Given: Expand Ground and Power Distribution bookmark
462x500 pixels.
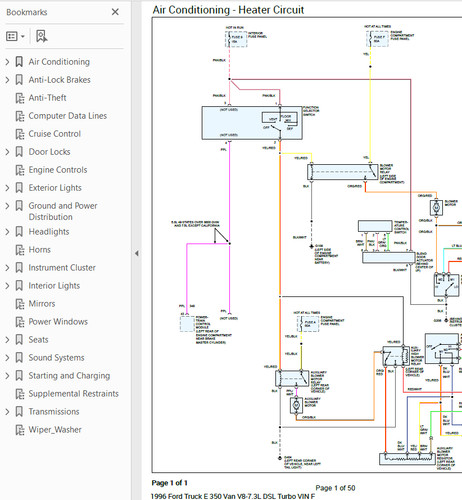Looking at the screenshot, I should point(7,206).
